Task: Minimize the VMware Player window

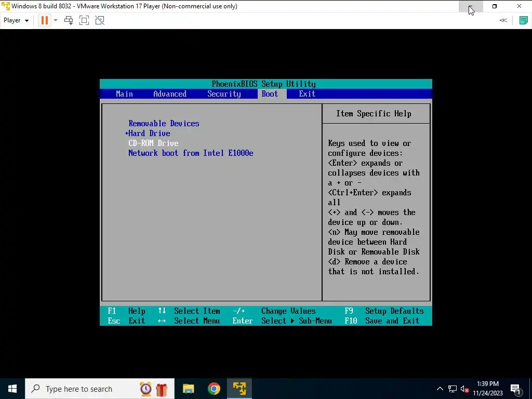Action: (471, 6)
